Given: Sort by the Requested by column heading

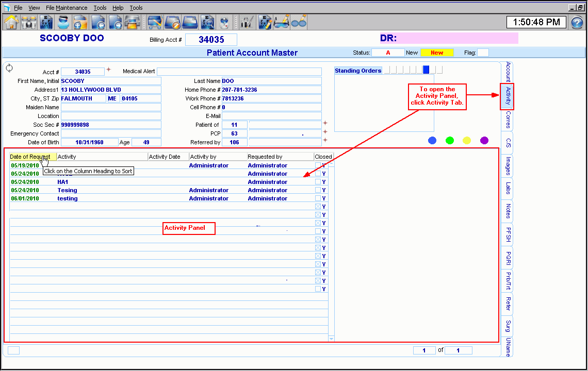Looking at the screenshot, I should pyautogui.click(x=265, y=157).
